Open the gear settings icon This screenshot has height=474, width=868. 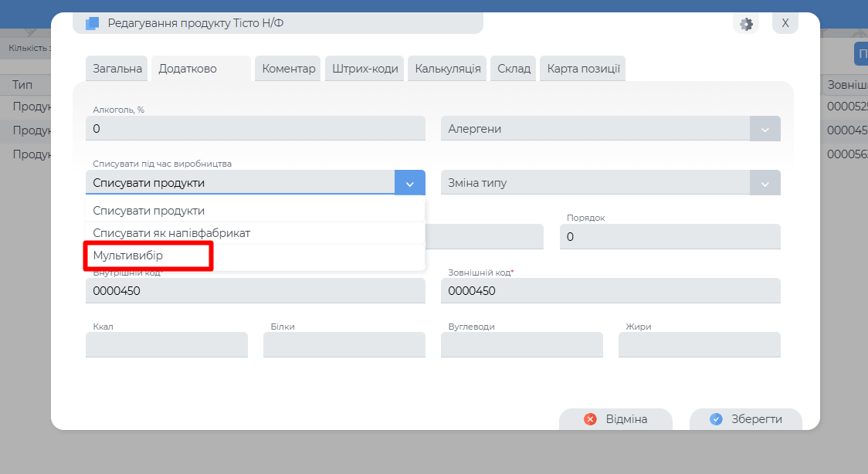tap(746, 24)
